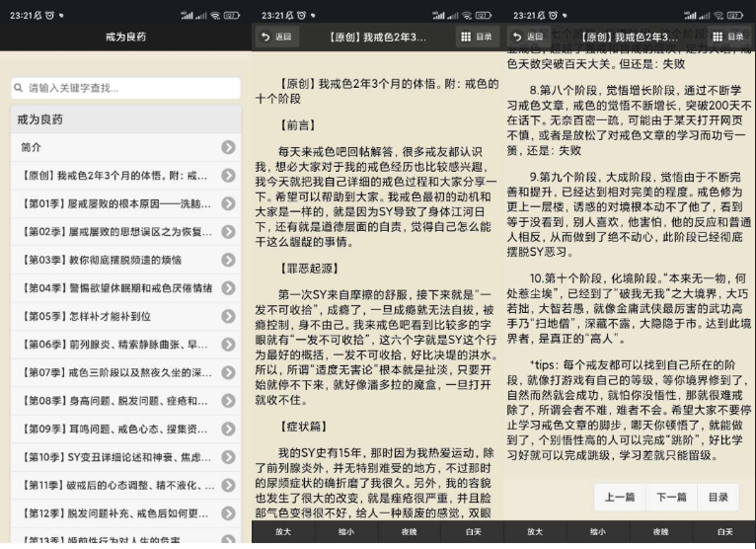Click 放大 to enlarge text in the middle reader

click(x=283, y=531)
